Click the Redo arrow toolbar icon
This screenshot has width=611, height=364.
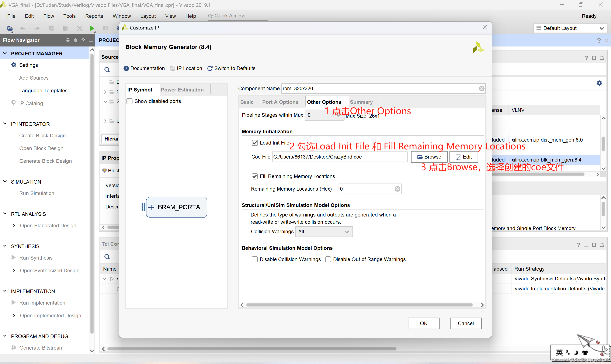point(37,28)
